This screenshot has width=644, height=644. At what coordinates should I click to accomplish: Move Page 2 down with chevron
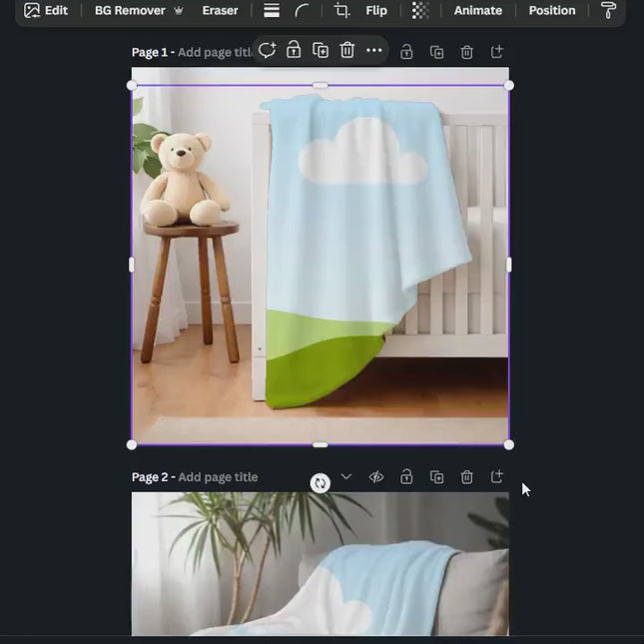point(346,476)
